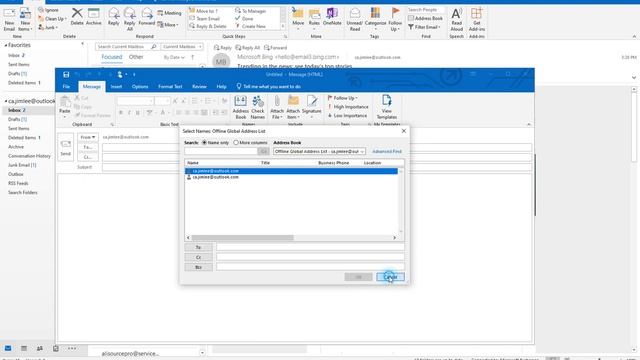Open the Move icon in main ribbon
The image size is (640, 360).
click(298, 18)
